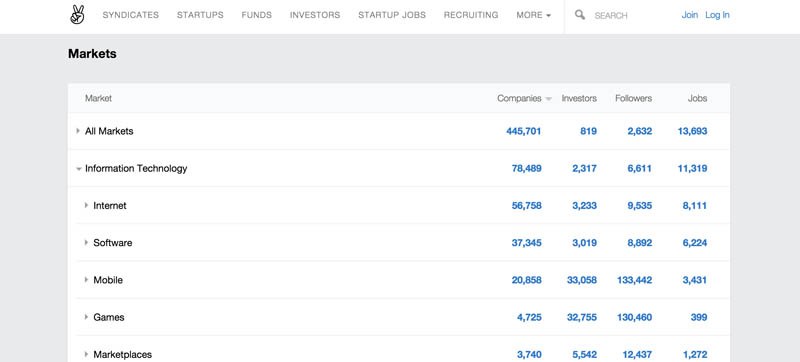The image size is (800, 362).
Task: Click Internet companies count 56,758
Action: coord(527,205)
